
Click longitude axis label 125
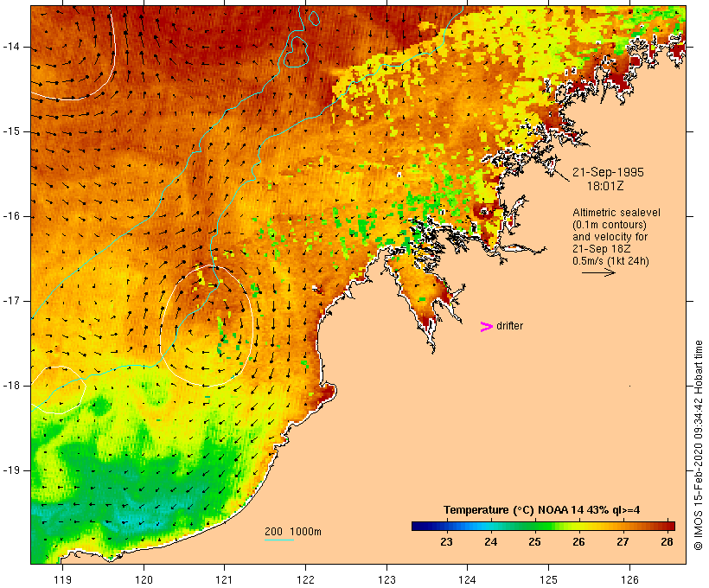[548, 579]
